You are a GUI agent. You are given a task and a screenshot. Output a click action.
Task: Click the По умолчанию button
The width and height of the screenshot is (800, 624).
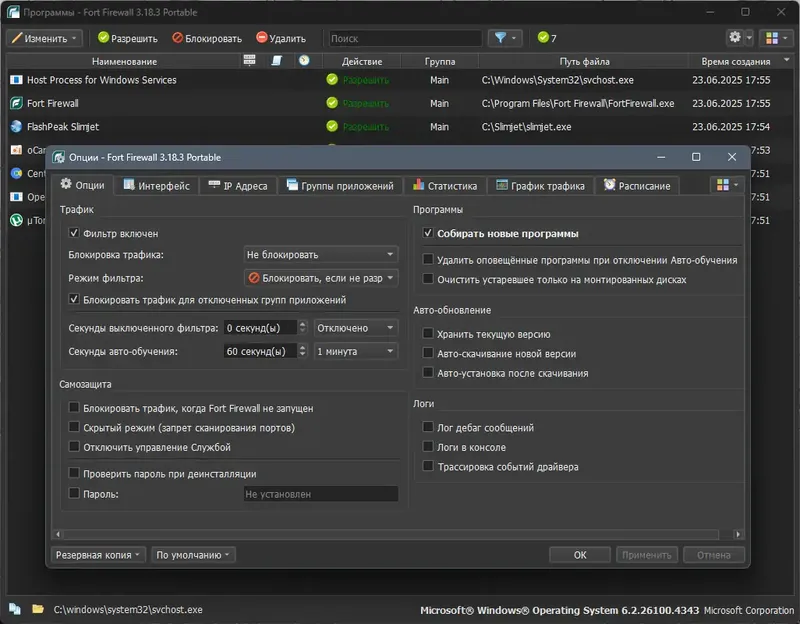pos(193,555)
